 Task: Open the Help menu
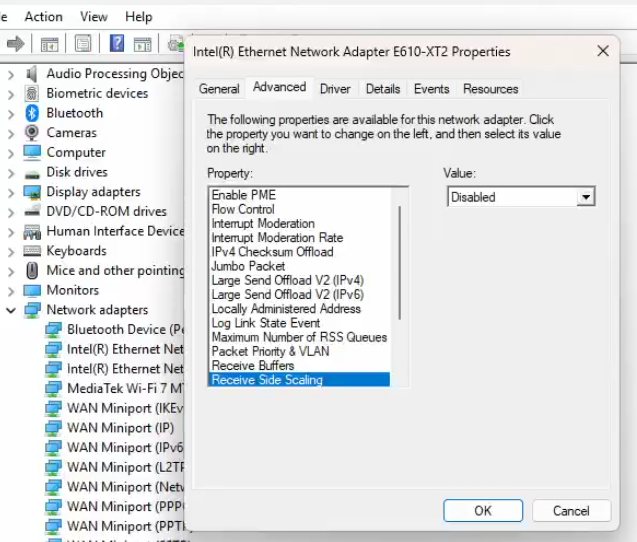[x=139, y=17]
